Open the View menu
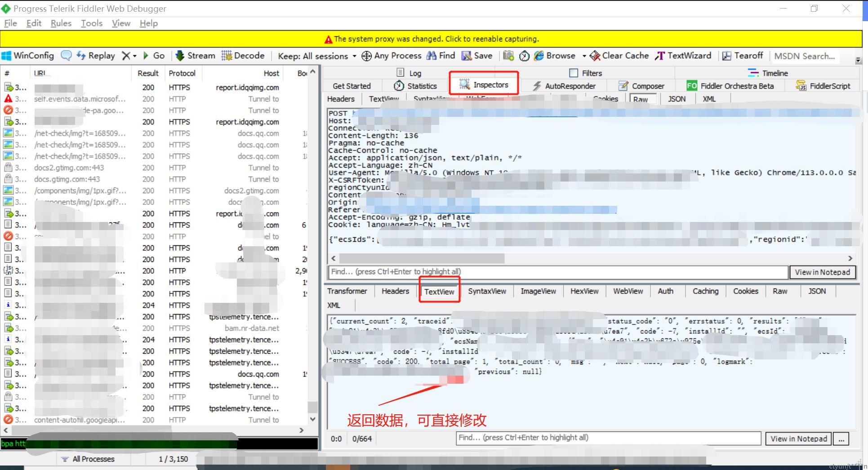868x470 pixels. pyautogui.click(x=121, y=23)
